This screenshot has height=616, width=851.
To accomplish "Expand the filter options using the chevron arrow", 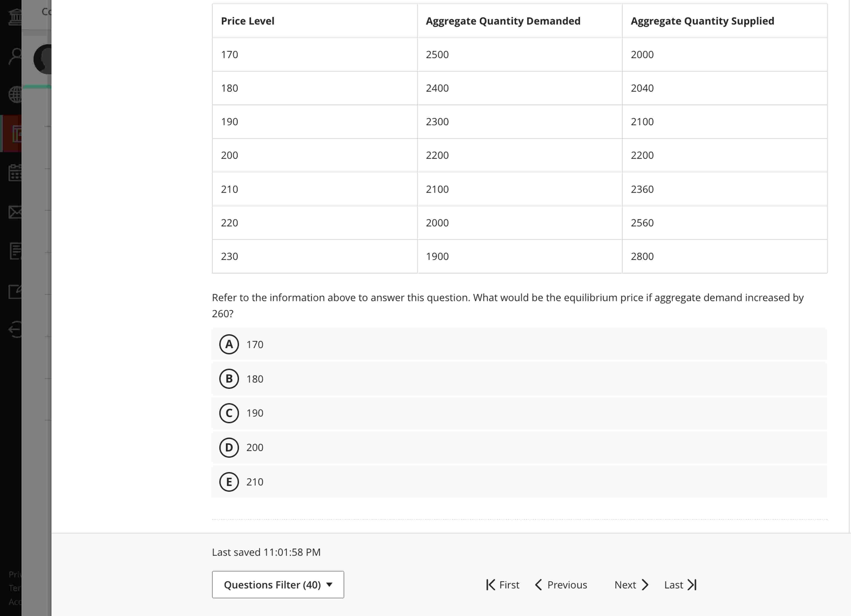I will (x=329, y=584).
